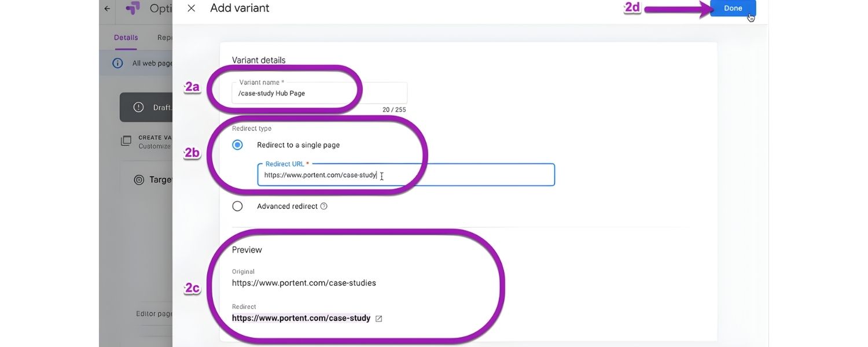Image resolution: width=868 pixels, height=347 pixels.
Task: Click the bold case-study redirect preview link
Action: pos(301,318)
